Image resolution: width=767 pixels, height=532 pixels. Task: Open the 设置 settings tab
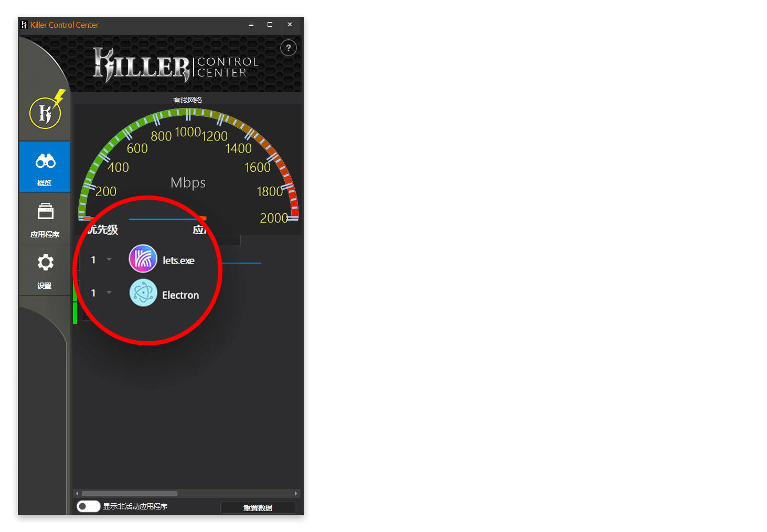click(x=45, y=270)
